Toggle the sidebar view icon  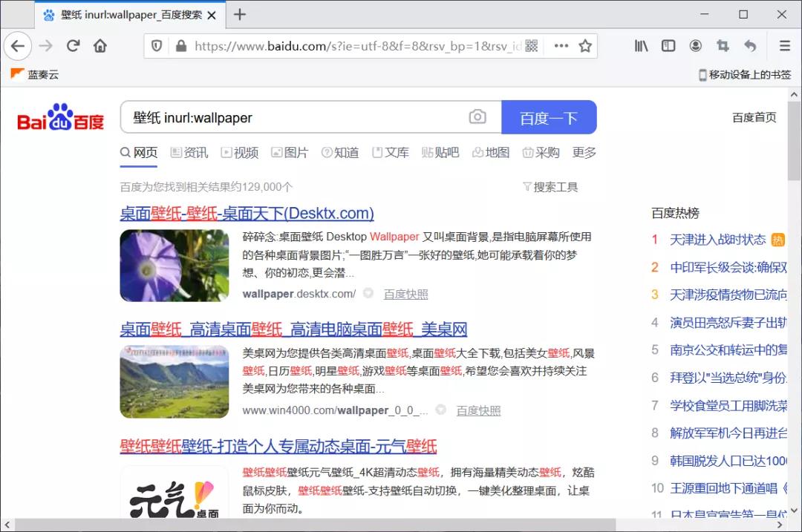coord(668,45)
